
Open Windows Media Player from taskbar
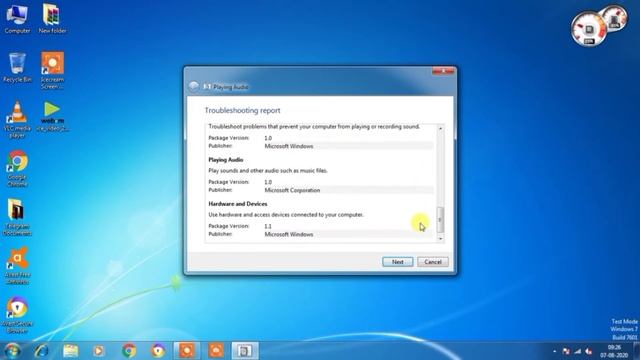click(x=99, y=351)
